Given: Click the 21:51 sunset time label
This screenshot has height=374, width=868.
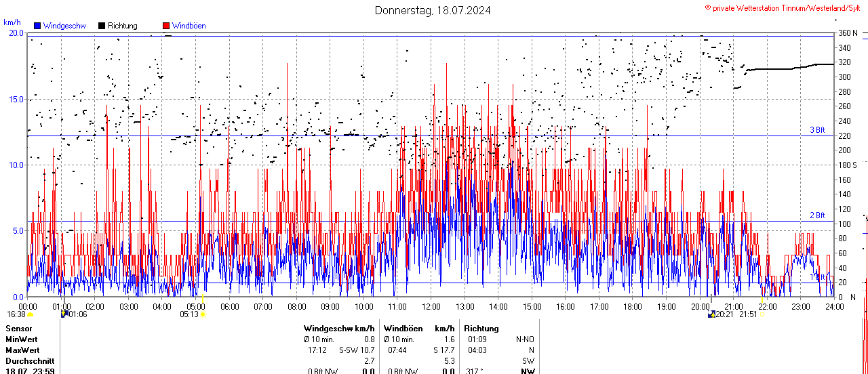Looking at the screenshot, I should coord(748,314).
